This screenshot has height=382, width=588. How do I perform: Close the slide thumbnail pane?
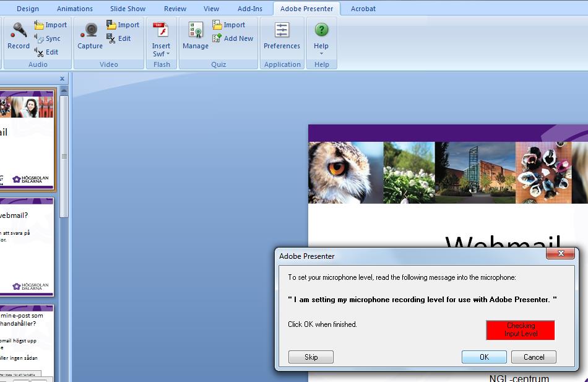click(63, 79)
